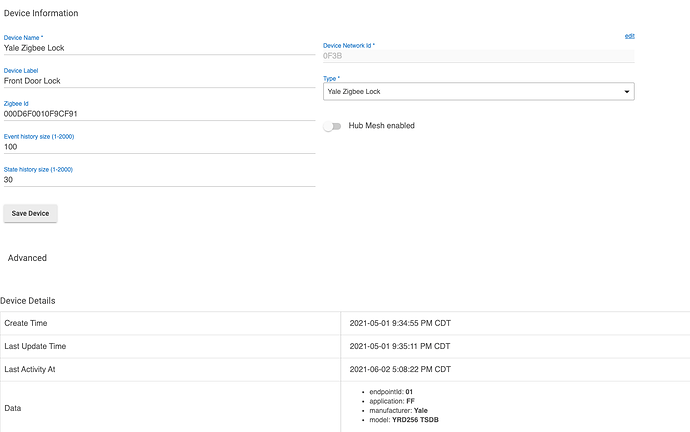This screenshot has height=432, width=690.
Task: Toggle the Hub Mesh enabled switch
Action: [x=330, y=126]
